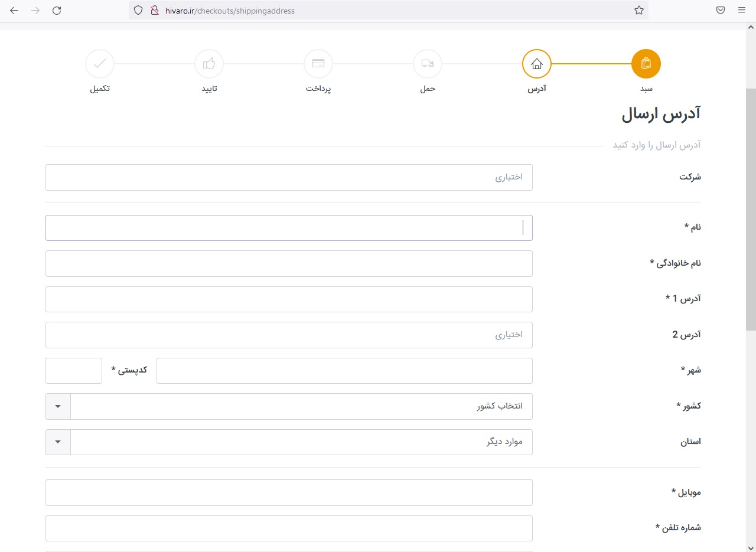The image size is (756, 552).
Task: Open the tracking protection shield icon
Action: coord(138,11)
